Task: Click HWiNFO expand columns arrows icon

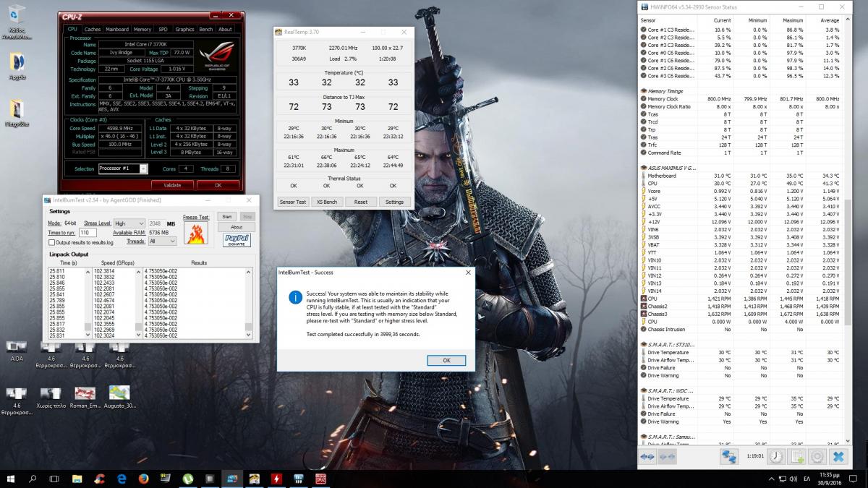Action: click(648, 456)
